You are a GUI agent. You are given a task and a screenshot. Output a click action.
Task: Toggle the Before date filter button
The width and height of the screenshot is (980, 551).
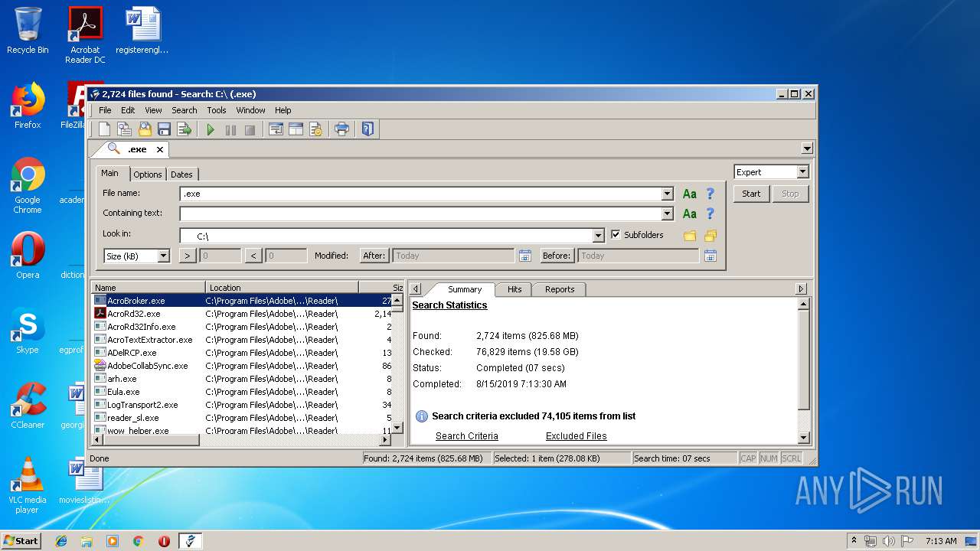pyautogui.click(x=557, y=256)
